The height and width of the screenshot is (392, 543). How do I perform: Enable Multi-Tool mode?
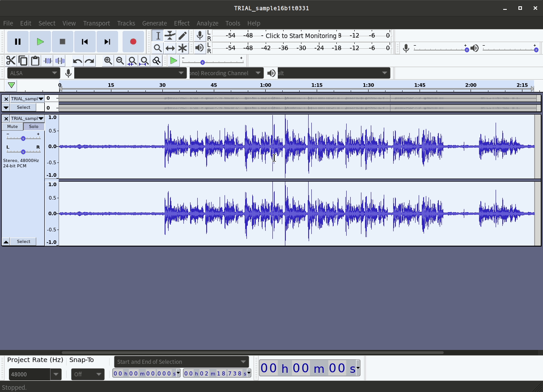(x=183, y=48)
